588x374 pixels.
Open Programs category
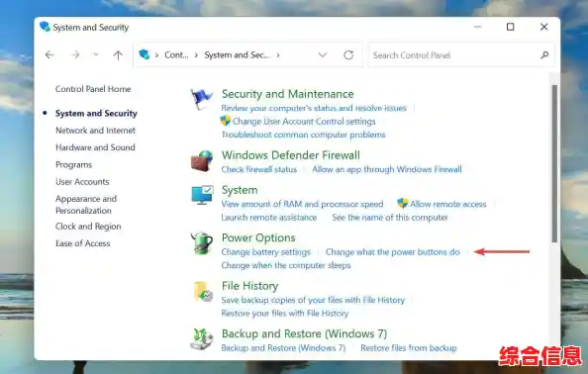coord(74,165)
